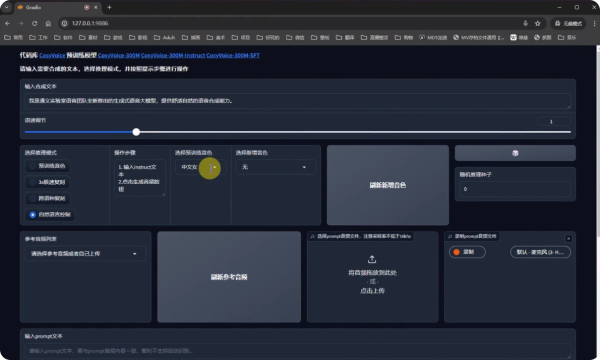Click the upload arrow icon for prompt audio
The image size is (600, 360).
pos(372,259)
